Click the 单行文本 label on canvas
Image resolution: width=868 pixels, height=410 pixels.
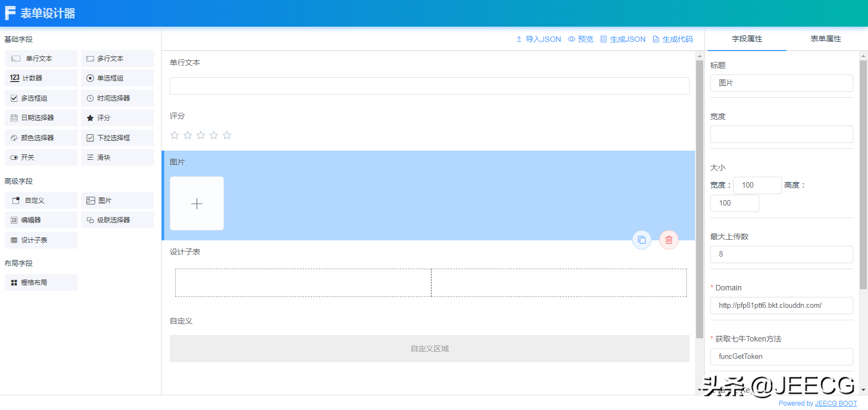[x=185, y=63]
